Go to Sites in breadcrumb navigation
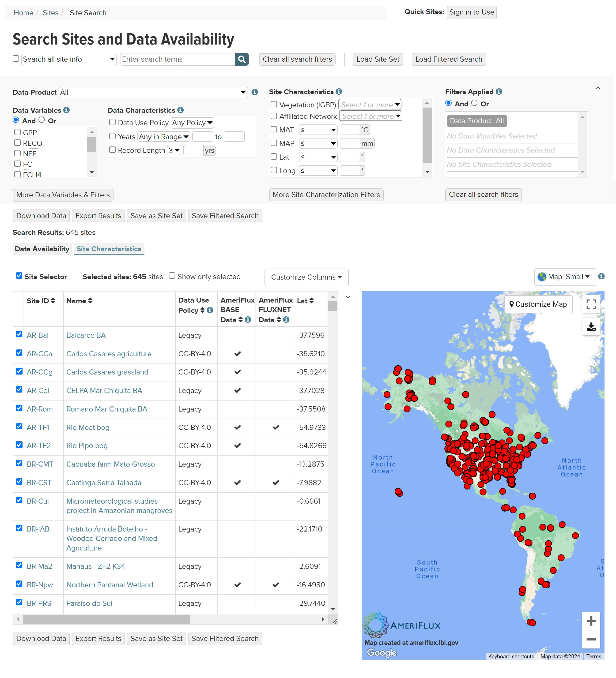616x678 pixels. (x=50, y=13)
